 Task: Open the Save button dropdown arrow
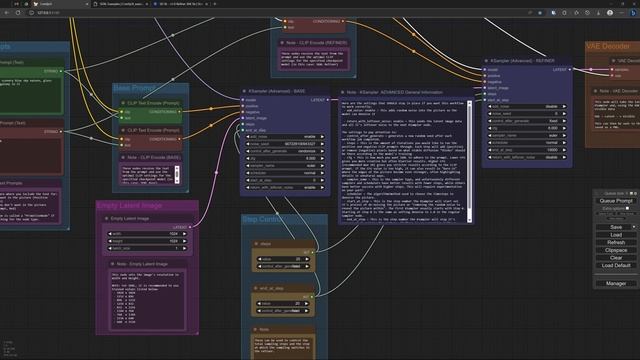click(633, 227)
